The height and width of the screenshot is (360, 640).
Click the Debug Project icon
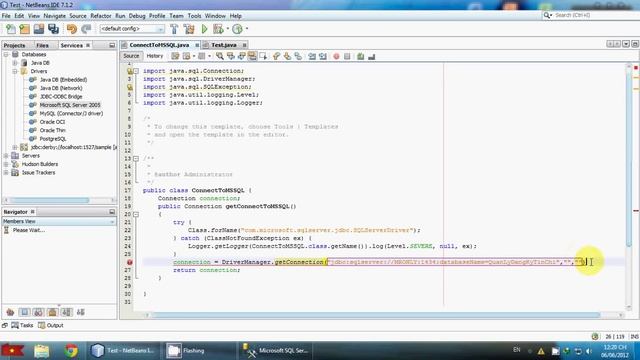(x=218, y=29)
